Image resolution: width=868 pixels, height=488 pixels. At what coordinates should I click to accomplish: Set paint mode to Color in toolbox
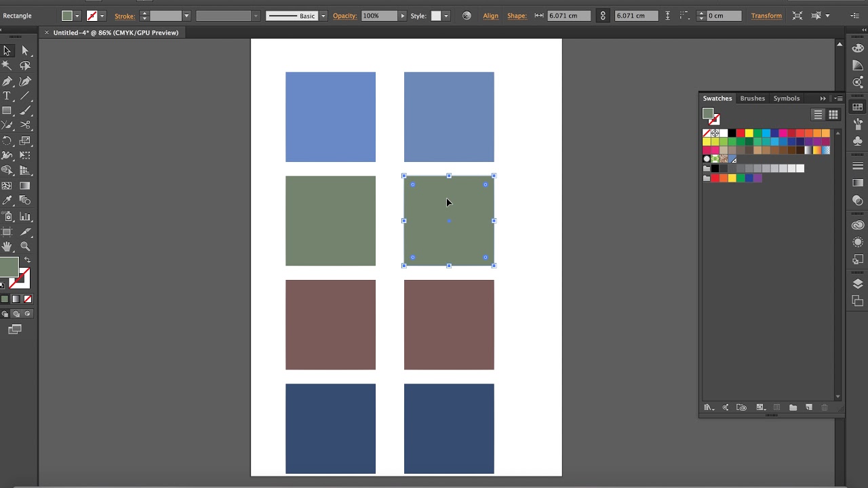(x=5, y=299)
